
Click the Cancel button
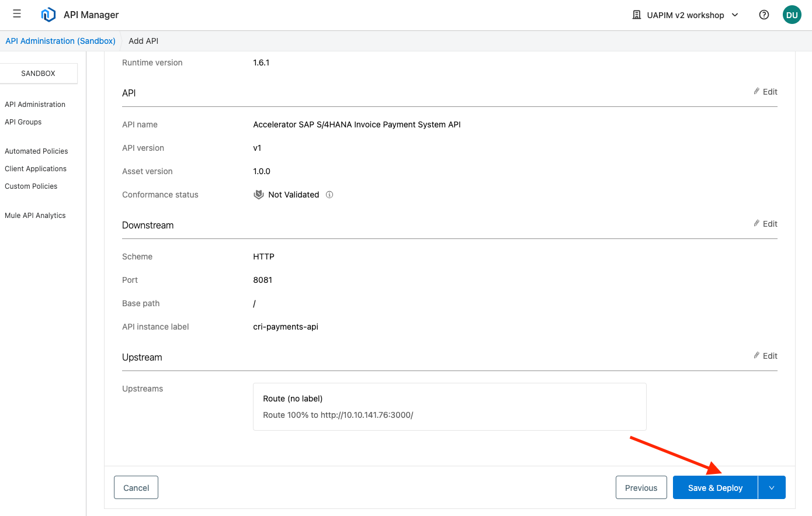point(136,488)
